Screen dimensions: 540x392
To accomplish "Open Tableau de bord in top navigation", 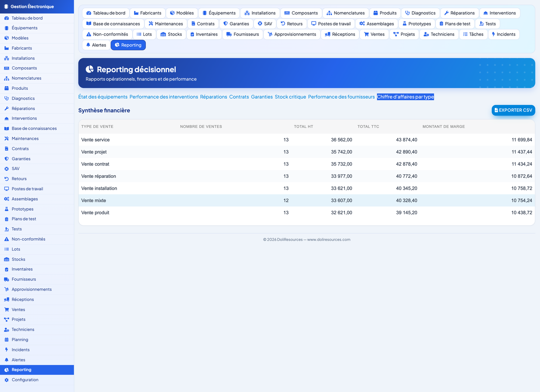I will 106,13.
